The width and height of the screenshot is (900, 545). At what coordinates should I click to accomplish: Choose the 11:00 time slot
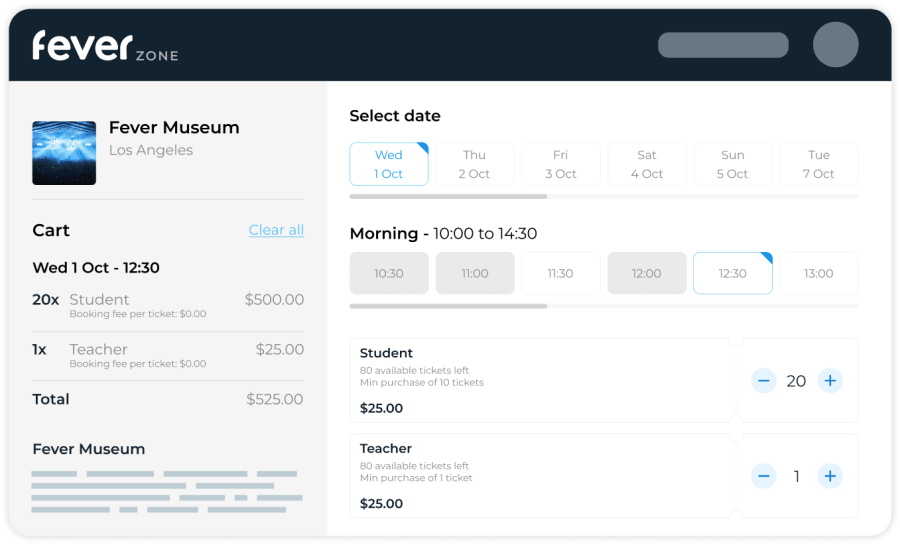tap(475, 273)
